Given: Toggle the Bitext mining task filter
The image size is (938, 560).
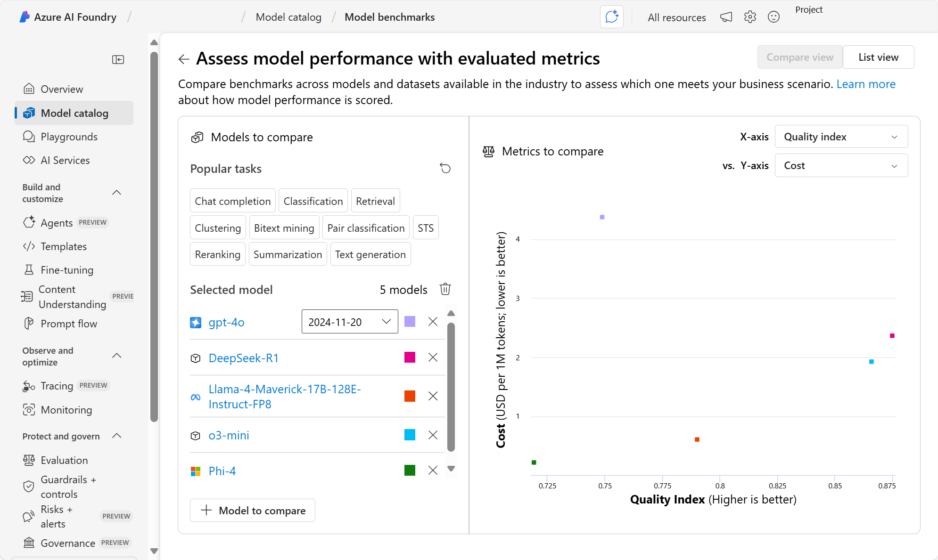Looking at the screenshot, I should (x=284, y=228).
